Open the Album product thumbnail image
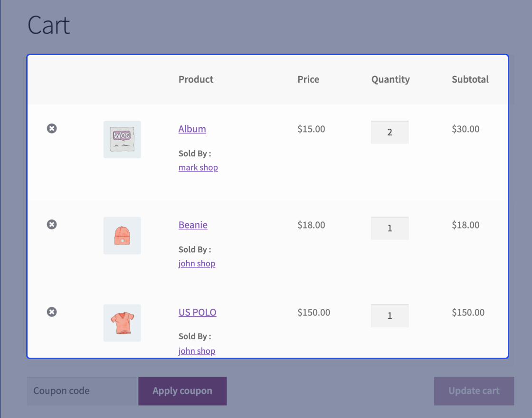532x418 pixels. [x=122, y=139]
